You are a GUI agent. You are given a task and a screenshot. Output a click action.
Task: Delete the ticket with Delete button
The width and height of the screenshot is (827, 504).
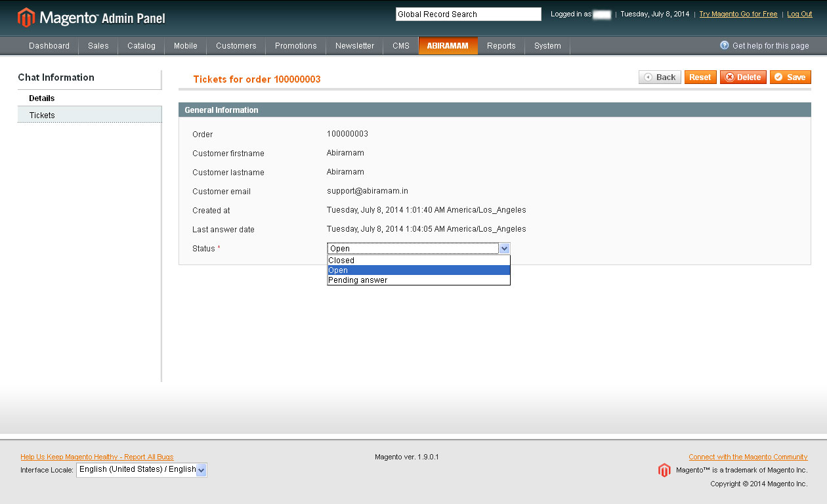(x=743, y=77)
